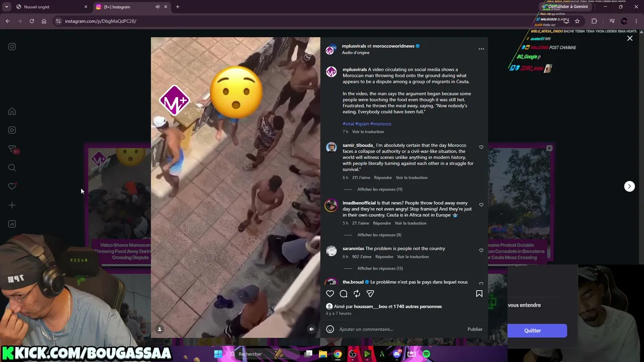Screen dimensions: 644x362
Task: Open the mplusvirals profile from the post header
Action: 354,46
